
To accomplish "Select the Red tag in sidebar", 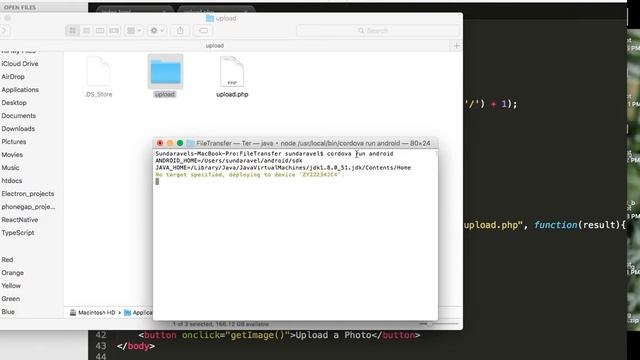I will (7, 260).
